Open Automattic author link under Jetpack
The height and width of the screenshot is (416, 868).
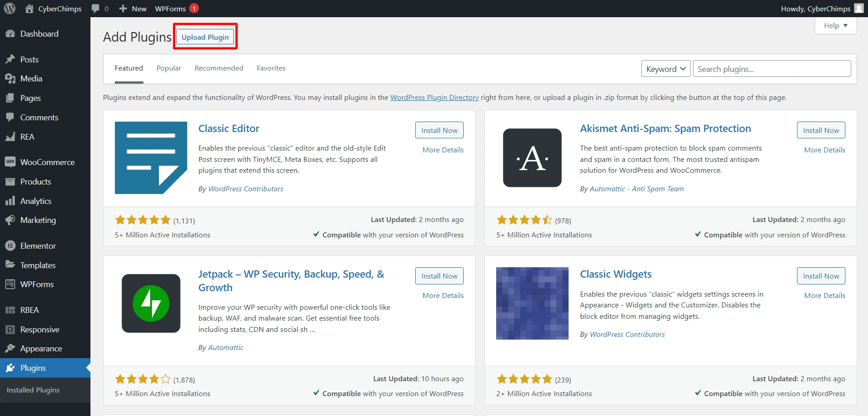226,348
